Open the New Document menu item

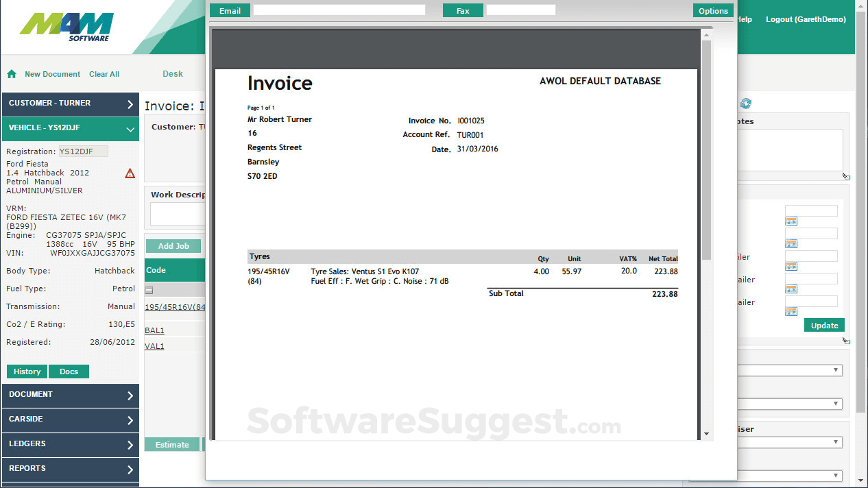click(x=52, y=74)
